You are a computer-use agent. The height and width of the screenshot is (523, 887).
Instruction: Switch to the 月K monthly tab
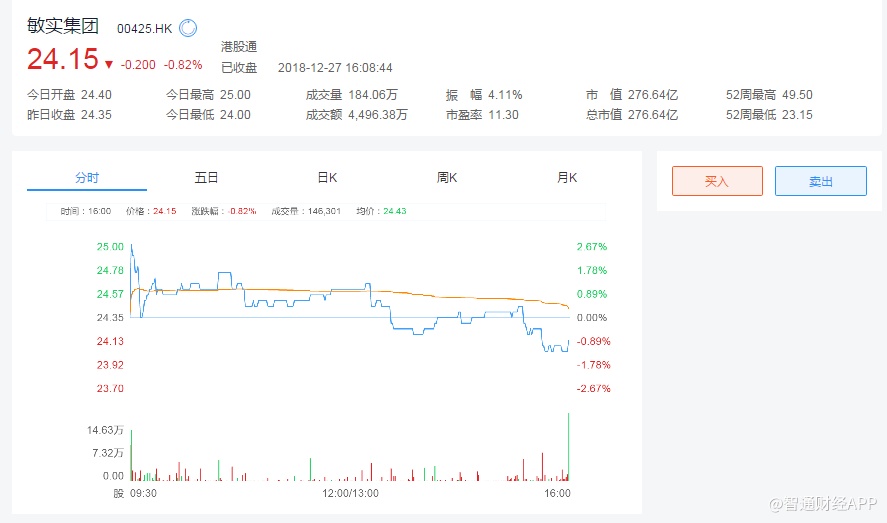pos(567,178)
